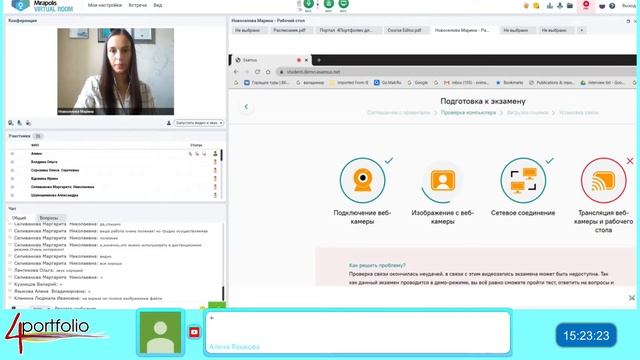Click the Подключение веб-камеры webcam icon

pyautogui.click(x=362, y=180)
